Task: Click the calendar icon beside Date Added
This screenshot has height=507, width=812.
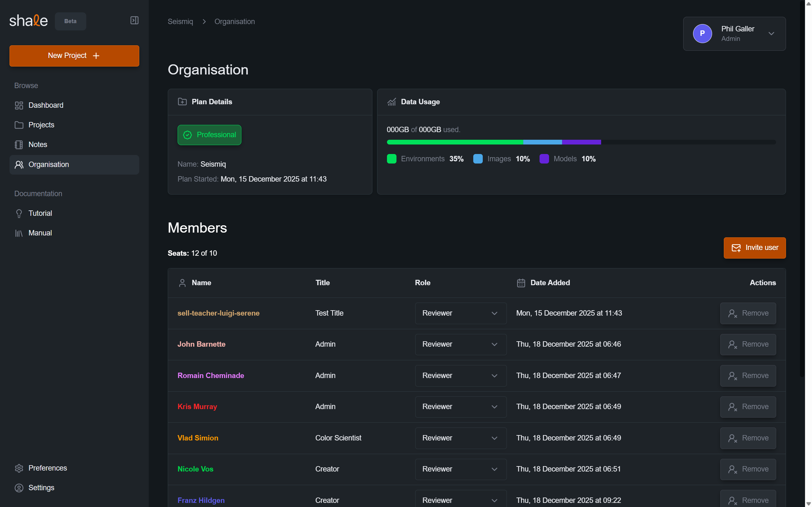Action: pos(521,283)
